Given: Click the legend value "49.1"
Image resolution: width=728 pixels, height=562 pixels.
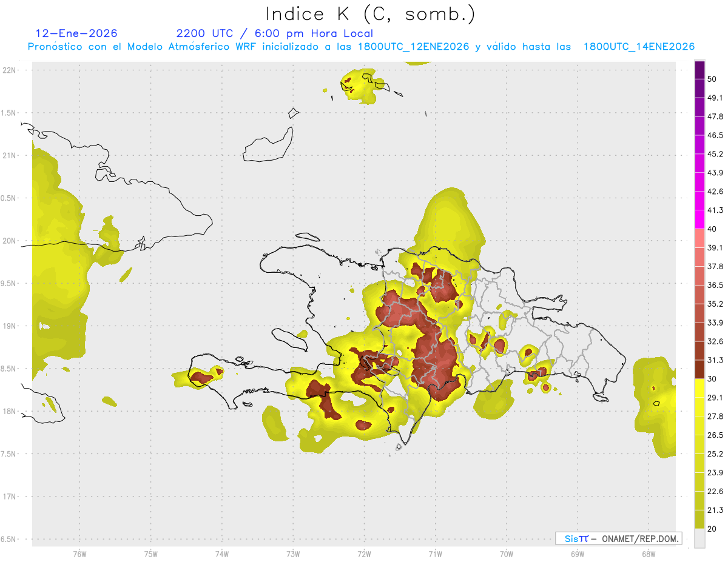Looking at the screenshot, I should pyautogui.click(x=715, y=98).
